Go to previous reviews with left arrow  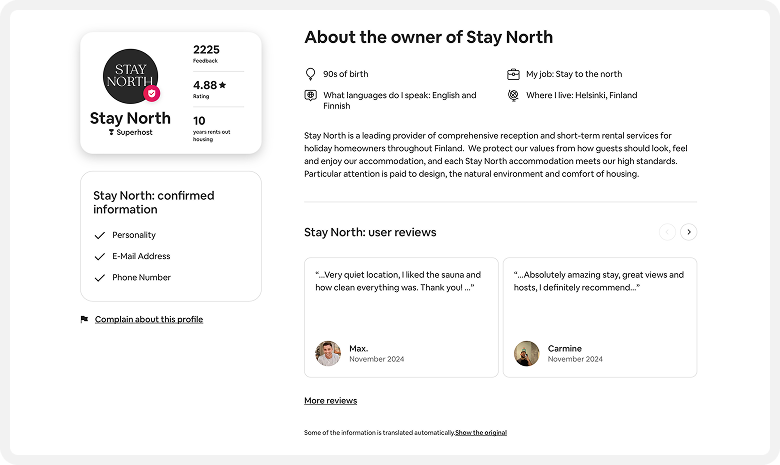(x=667, y=232)
